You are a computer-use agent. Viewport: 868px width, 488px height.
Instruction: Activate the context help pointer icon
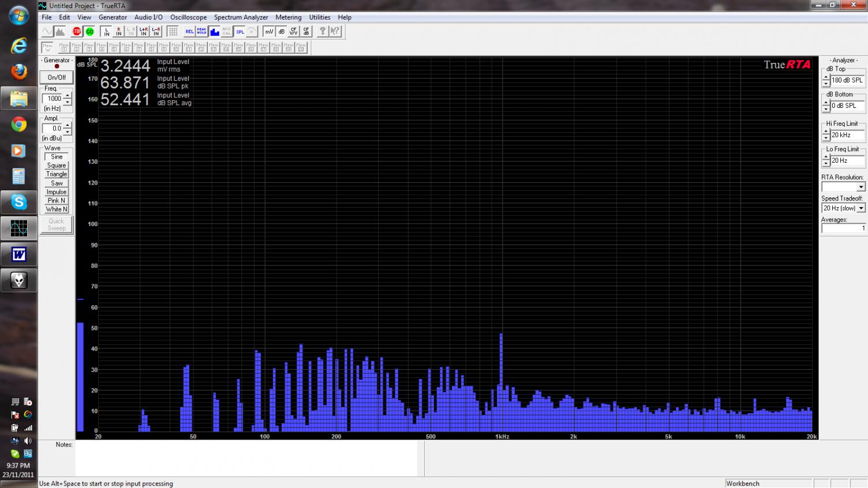[335, 31]
